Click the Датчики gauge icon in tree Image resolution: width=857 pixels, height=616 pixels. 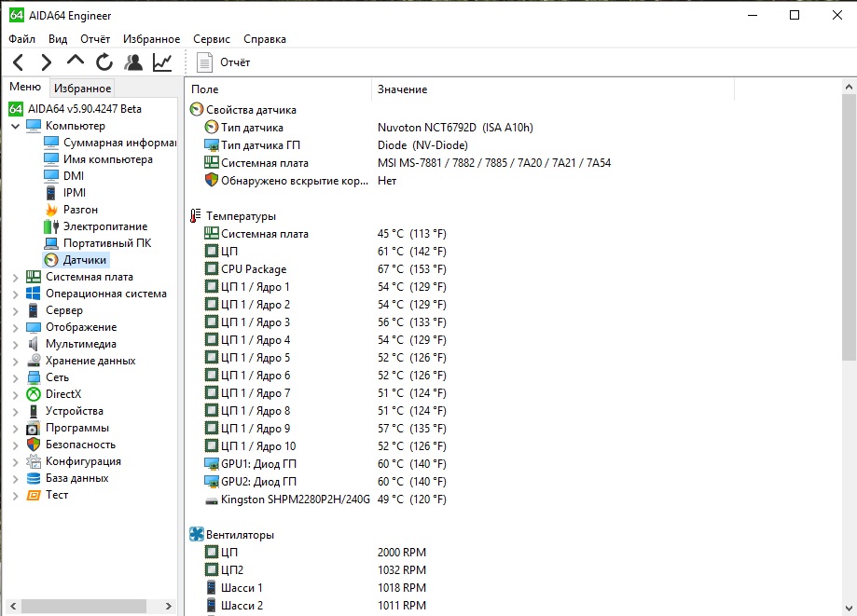tap(51, 260)
